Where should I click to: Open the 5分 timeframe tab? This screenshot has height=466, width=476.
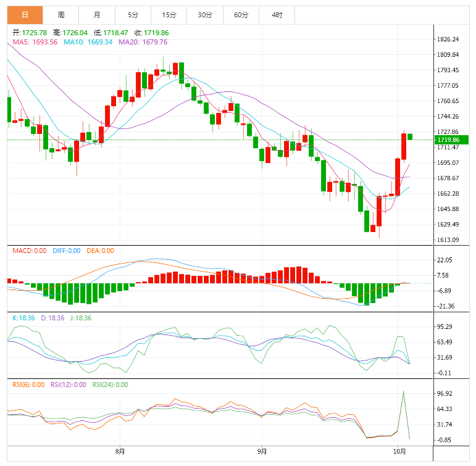[x=133, y=15]
